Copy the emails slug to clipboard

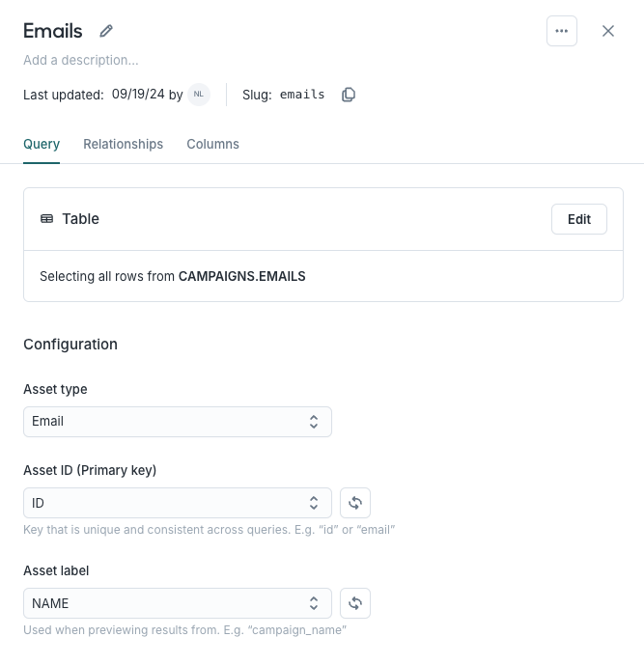(349, 95)
